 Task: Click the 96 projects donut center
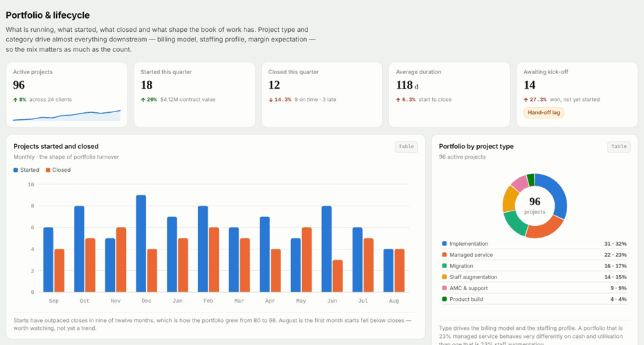pos(535,205)
